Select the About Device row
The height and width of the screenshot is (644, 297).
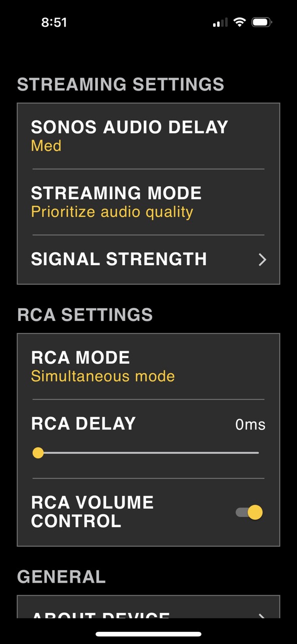click(x=148, y=608)
